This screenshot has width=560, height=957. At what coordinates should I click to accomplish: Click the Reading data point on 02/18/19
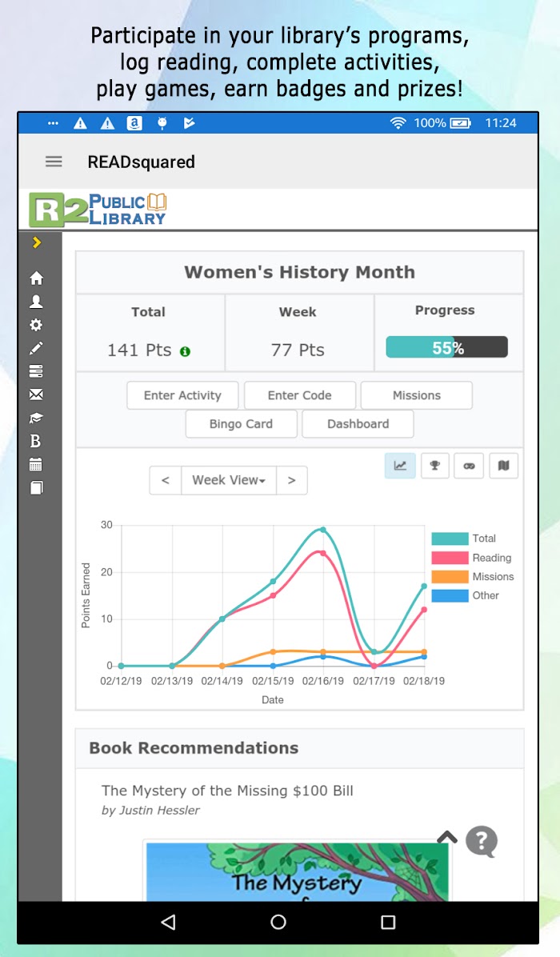424,610
